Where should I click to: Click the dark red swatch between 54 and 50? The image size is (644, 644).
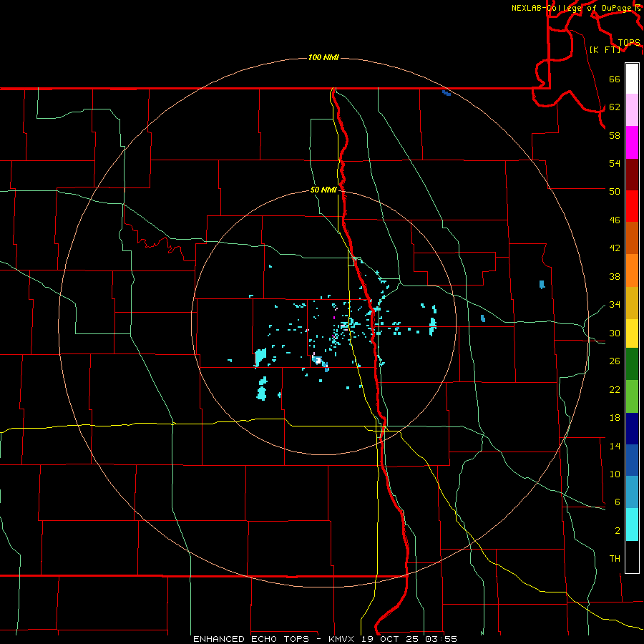(x=632, y=175)
